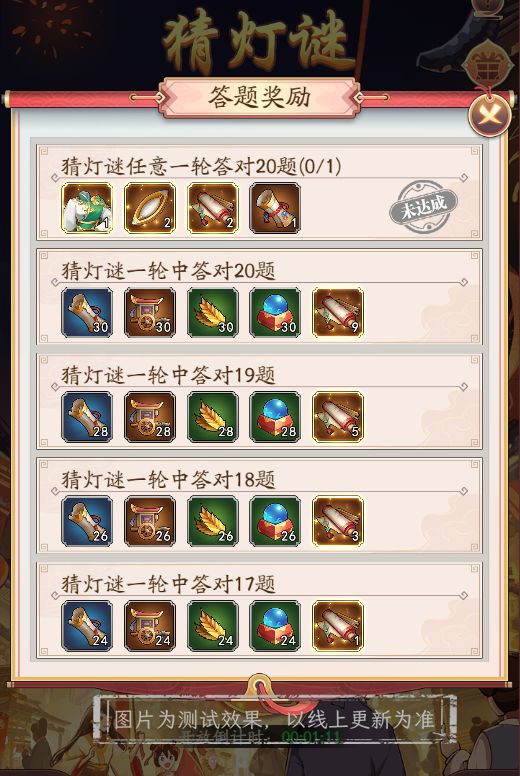Close the 答题奖励 rewards panel
Screen dimensions: 520x776
489,116
